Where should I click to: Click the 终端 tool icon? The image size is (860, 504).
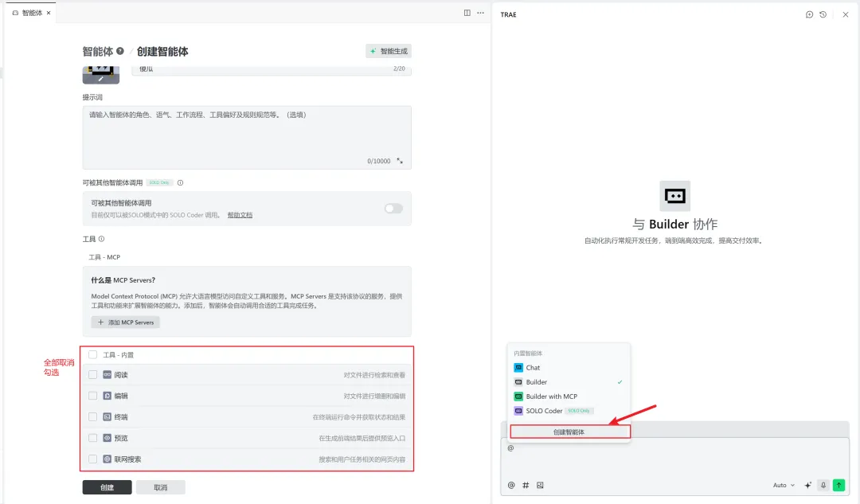107,416
